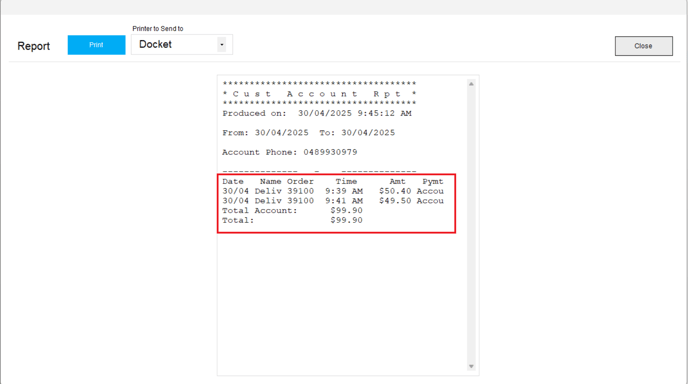Click the Date Name Order column header row
Viewport: 688px width, 384px height.
(333, 181)
